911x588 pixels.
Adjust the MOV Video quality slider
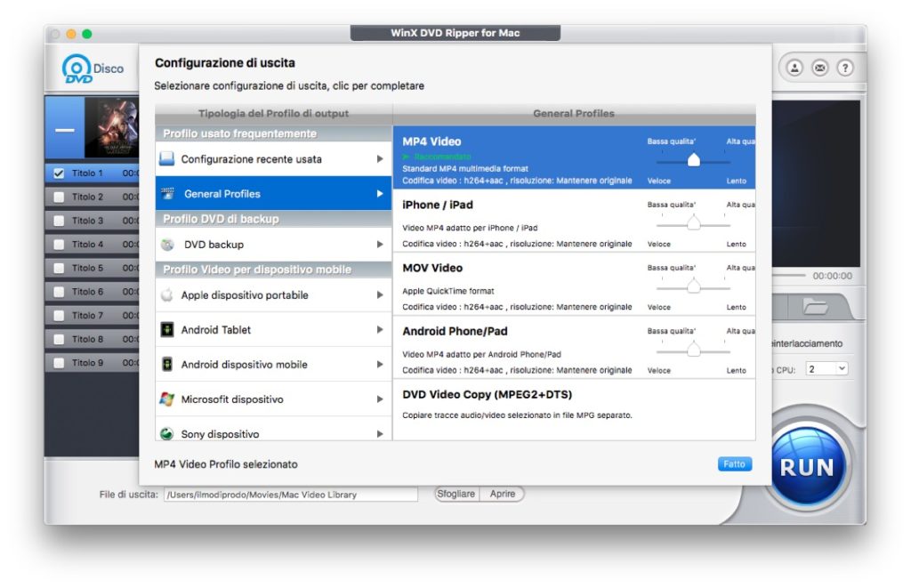693,286
